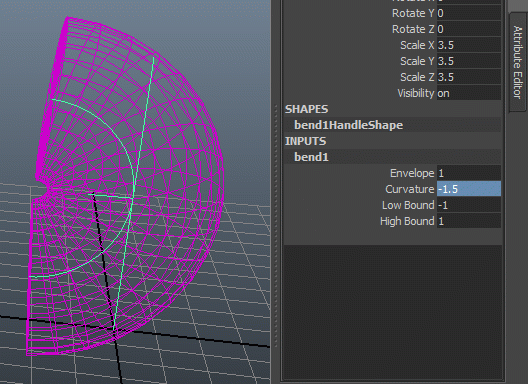Click the Rotate Y value field
Viewport: 528px width, 384px height.
(x=469, y=13)
